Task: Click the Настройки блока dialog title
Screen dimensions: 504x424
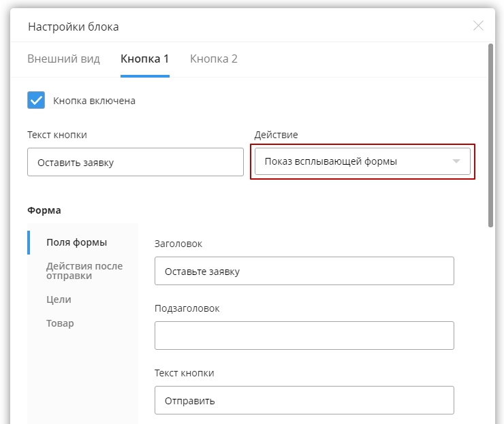Action: point(73,27)
